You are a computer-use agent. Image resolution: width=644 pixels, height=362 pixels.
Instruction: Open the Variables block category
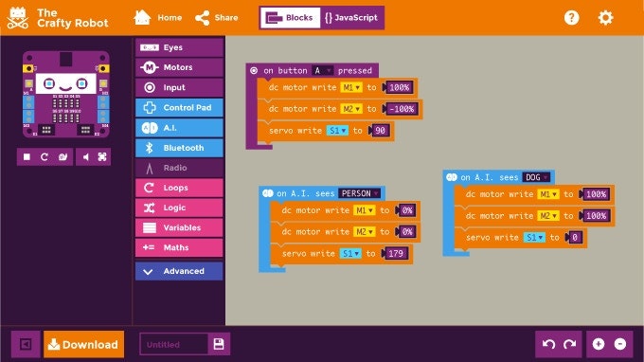point(179,227)
